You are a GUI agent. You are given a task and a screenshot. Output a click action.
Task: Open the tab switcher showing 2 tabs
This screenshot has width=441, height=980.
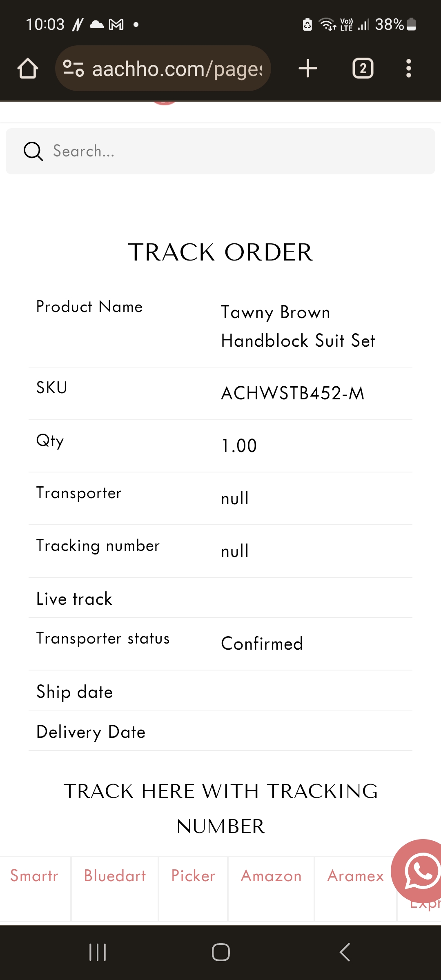click(363, 68)
